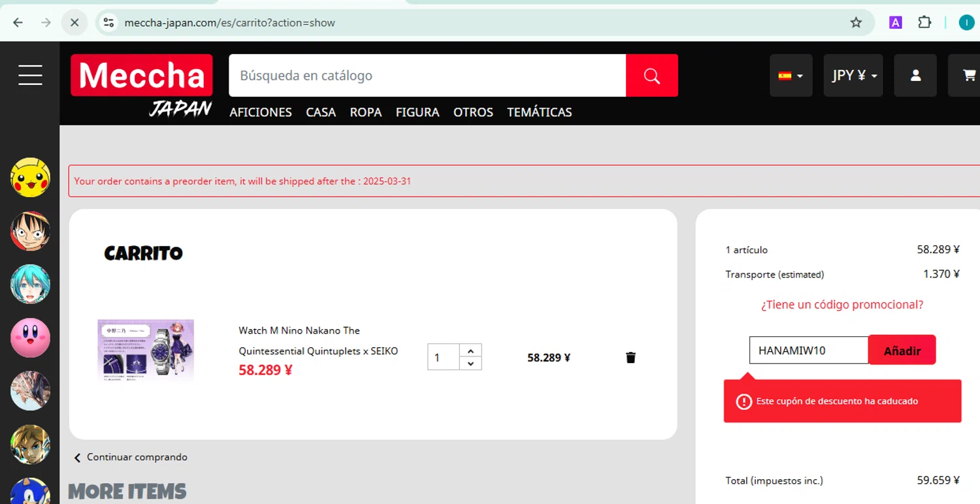Select the monster avatar below Kirby
This screenshot has width=980, height=504.
coord(30,391)
